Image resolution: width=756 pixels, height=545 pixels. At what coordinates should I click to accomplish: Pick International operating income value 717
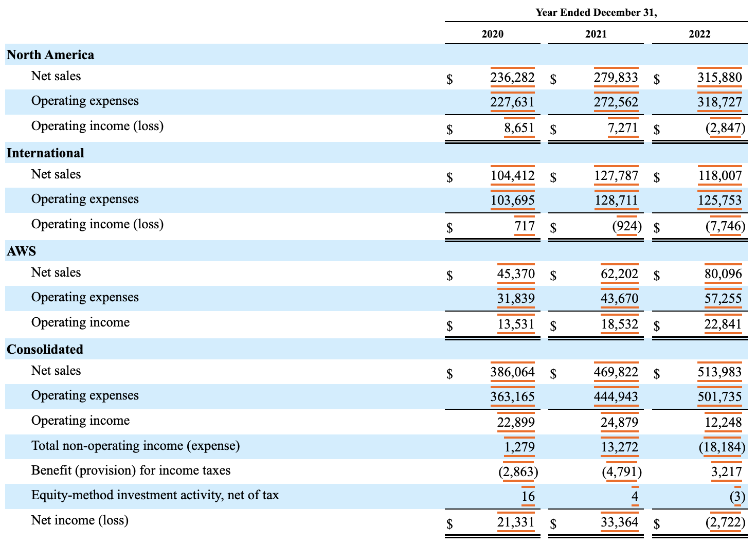pos(525,226)
